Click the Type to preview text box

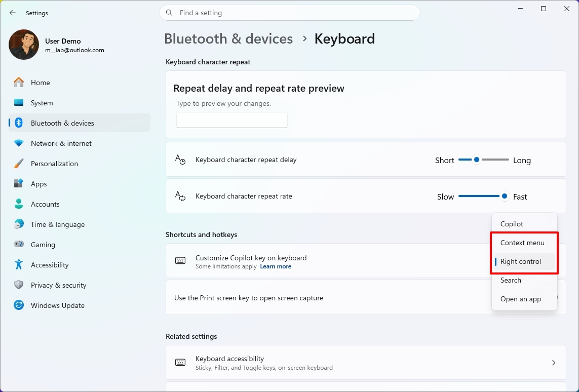232,120
